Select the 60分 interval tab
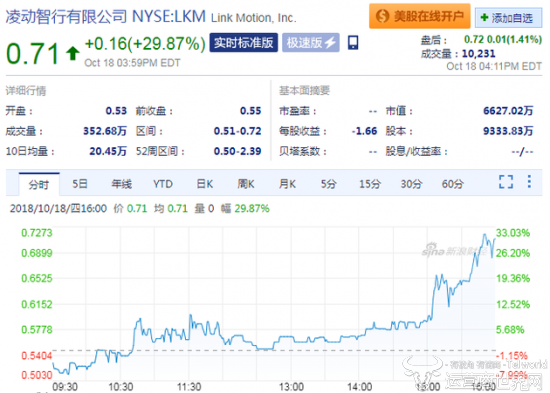Image resolution: width=550 pixels, height=393 pixels. [452, 184]
